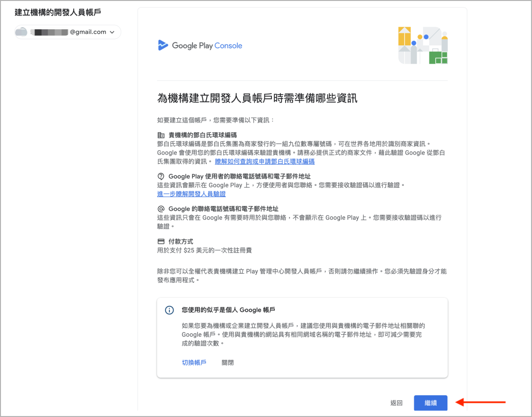
Task: Click the heading 為機構建立開發人員帳戶時需準備哪些資訊
Action: 257,98
